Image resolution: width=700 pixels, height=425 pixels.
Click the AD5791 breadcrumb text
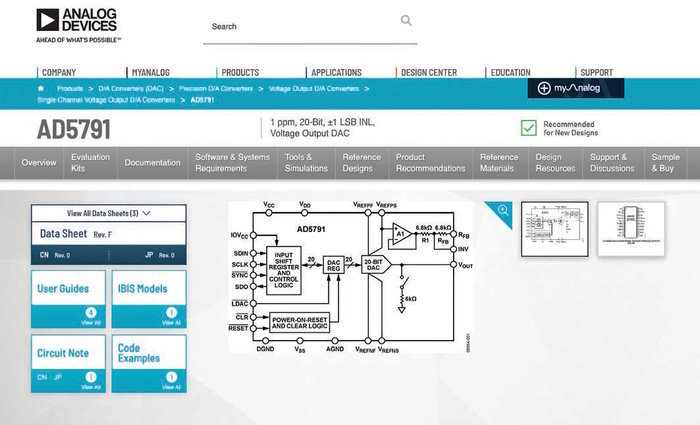coord(202,100)
